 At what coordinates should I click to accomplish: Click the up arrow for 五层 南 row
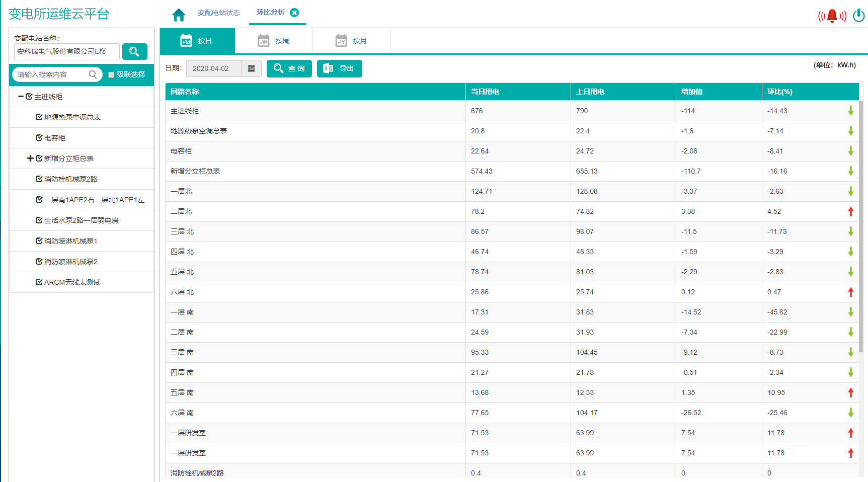coord(851,392)
